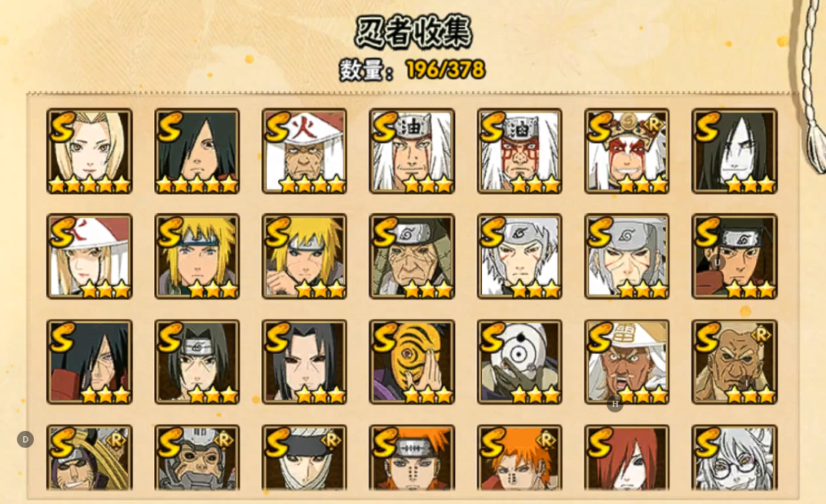Image resolution: width=826 pixels, height=504 pixels.
Task: Choose the Sage Jiraiya card with R badge
Action: [627, 151]
